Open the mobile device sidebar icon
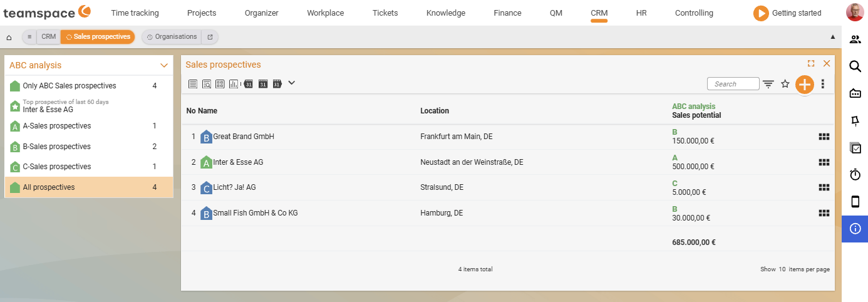The image size is (868, 302). click(855, 202)
